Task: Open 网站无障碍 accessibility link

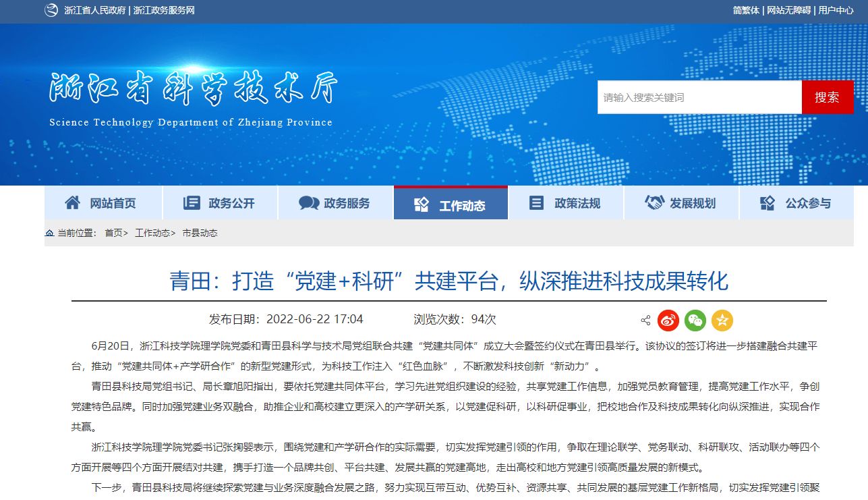Action: (x=788, y=10)
